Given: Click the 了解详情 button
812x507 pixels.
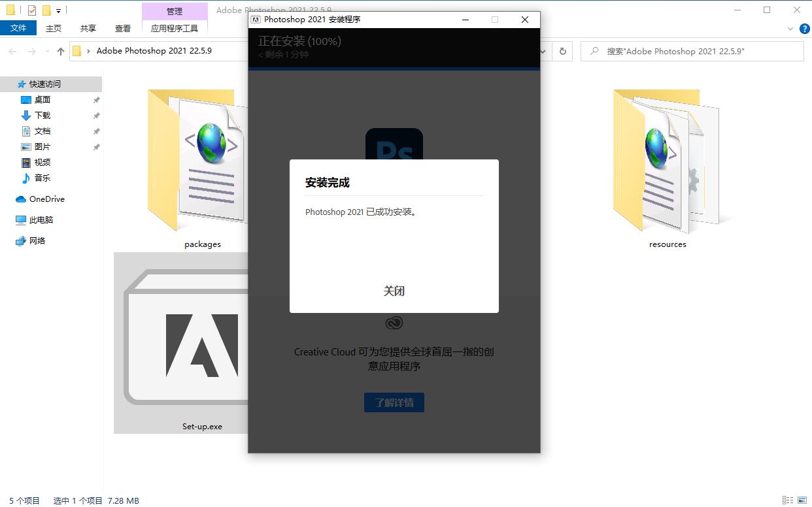Looking at the screenshot, I should pos(394,402).
